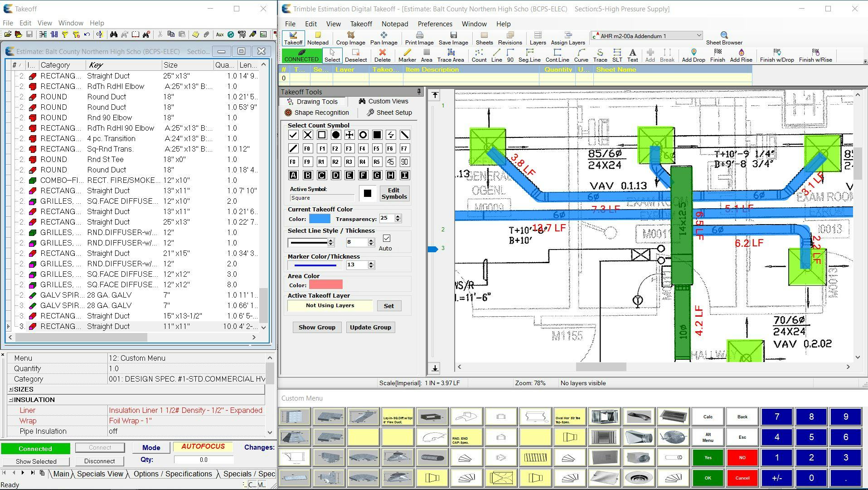
Task: Toggle the Auto checkbox for line thickness
Action: coord(387,239)
